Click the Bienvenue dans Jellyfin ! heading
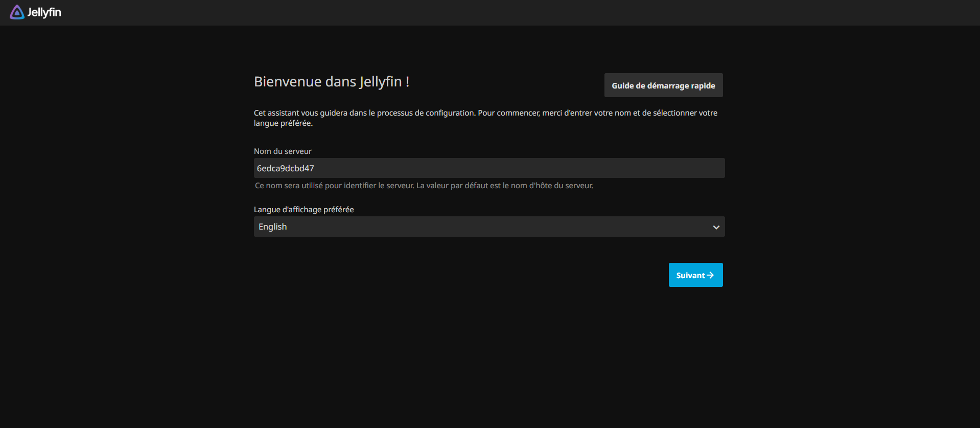Image resolution: width=980 pixels, height=428 pixels. [x=332, y=82]
